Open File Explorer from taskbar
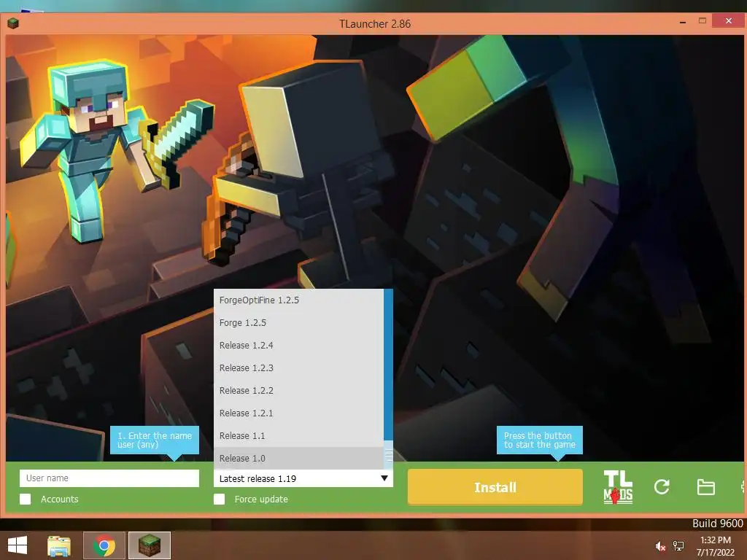This screenshot has height=560, width=747. pyautogui.click(x=59, y=545)
